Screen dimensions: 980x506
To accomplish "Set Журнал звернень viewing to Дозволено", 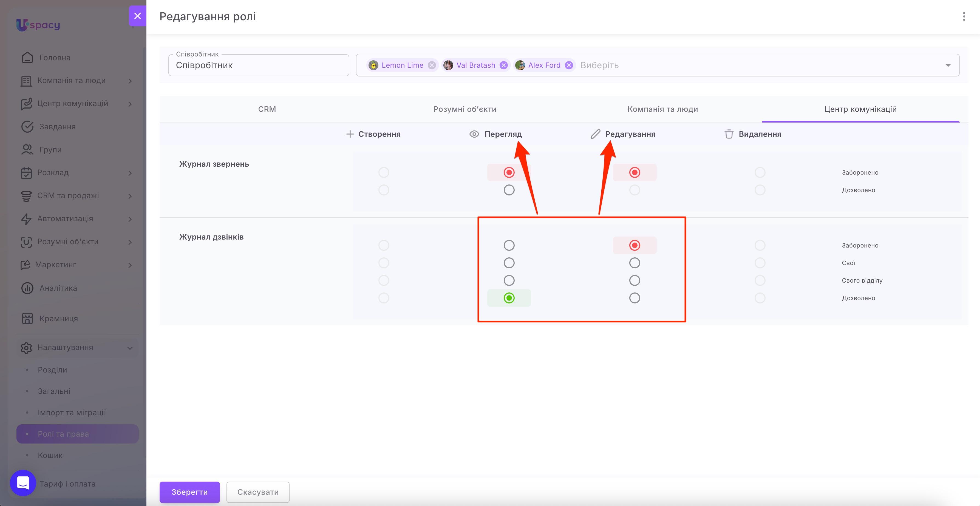I will pyautogui.click(x=509, y=190).
